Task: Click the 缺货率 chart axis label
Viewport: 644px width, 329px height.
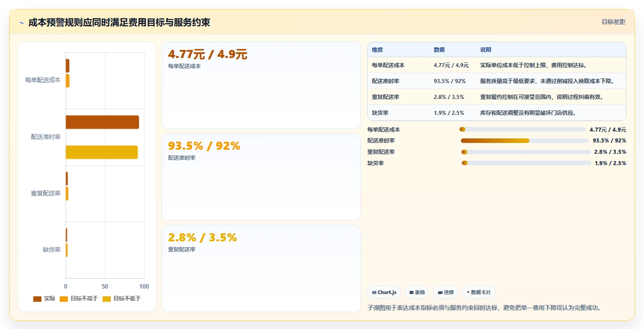Action: point(51,250)
